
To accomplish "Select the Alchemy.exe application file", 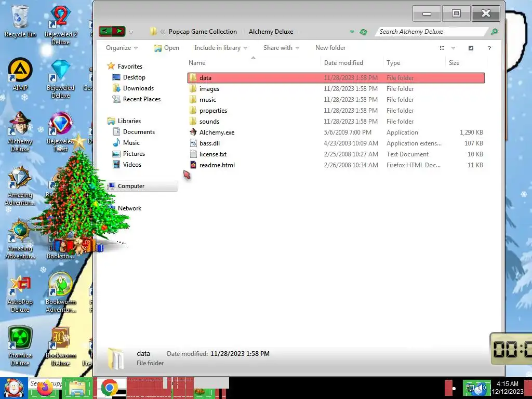I will pyautogui.click(x=336, y=132).
